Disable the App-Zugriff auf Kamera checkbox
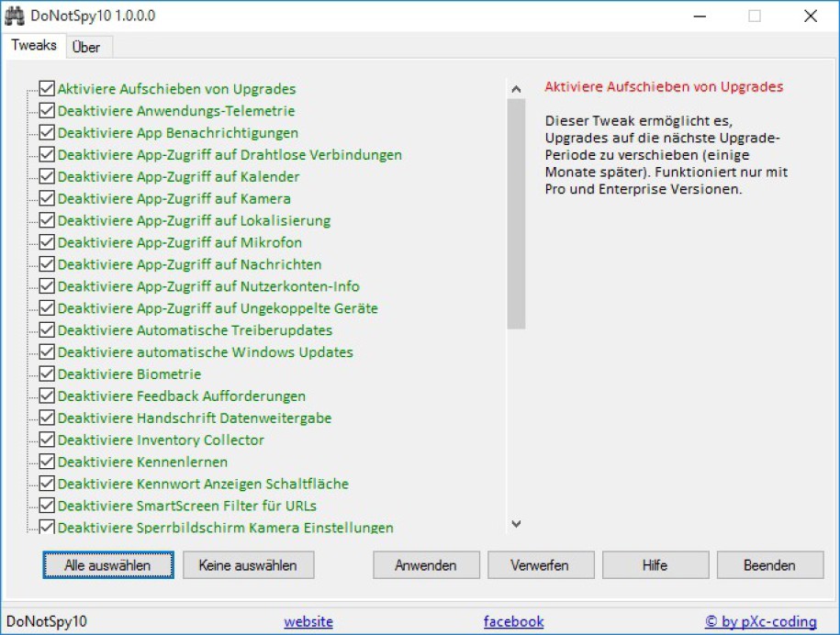The height and width of the screenshot is (635, 840). point(48,198)
